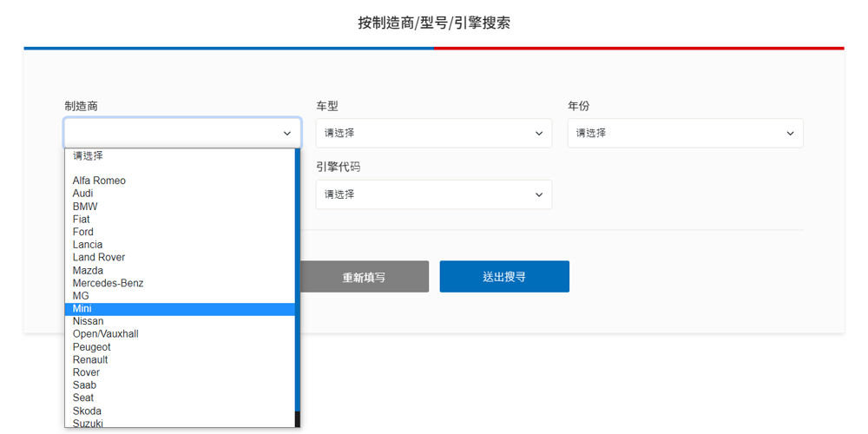Image resolution: width=868 pixels, height=434 pixels.
Task: Choose Fiat from manufacturer list
Action: 180,220
